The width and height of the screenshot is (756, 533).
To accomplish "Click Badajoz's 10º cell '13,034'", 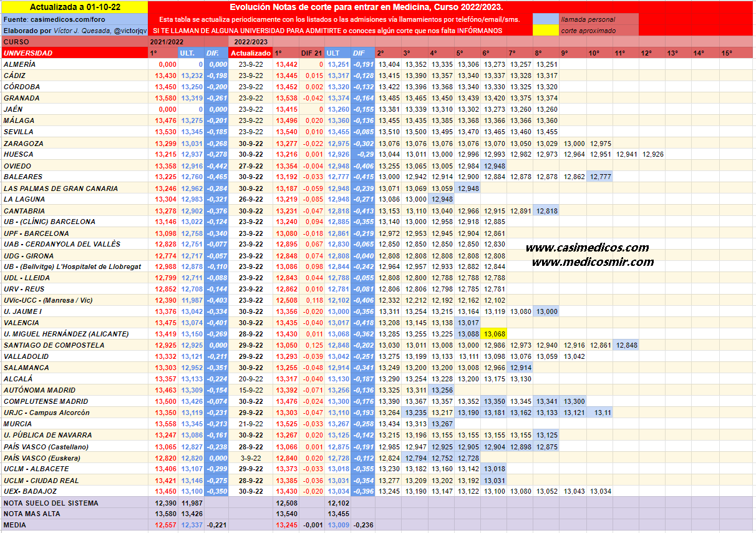I will [599, 491].
